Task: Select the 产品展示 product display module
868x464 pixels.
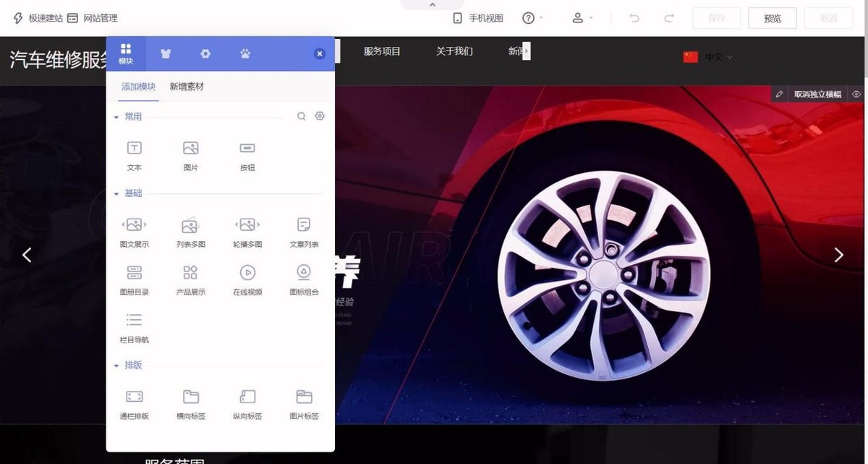Action: click(x=190, y=279)
